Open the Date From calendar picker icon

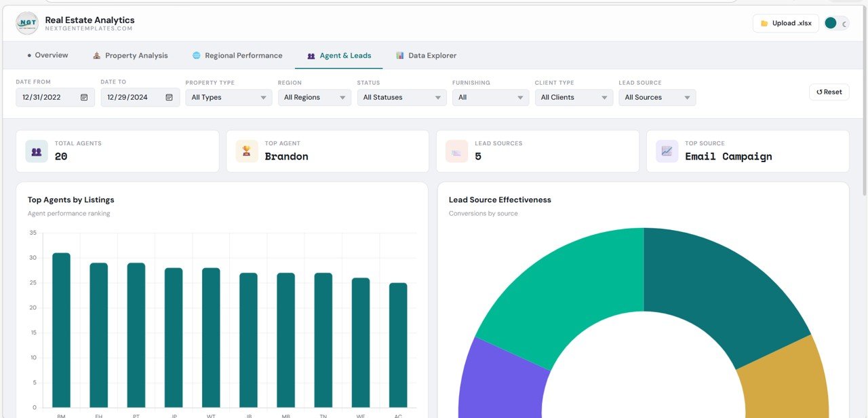[x=84, y=97]
